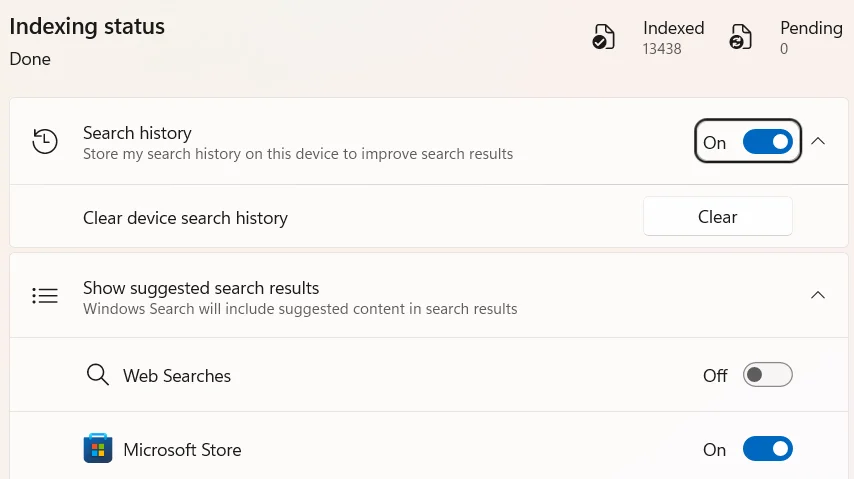The height and width of the screenshot is (479, 854).
Task: Click the Indexed file checkmark icon
Action: pyautogui.click(x=603, y=37)
